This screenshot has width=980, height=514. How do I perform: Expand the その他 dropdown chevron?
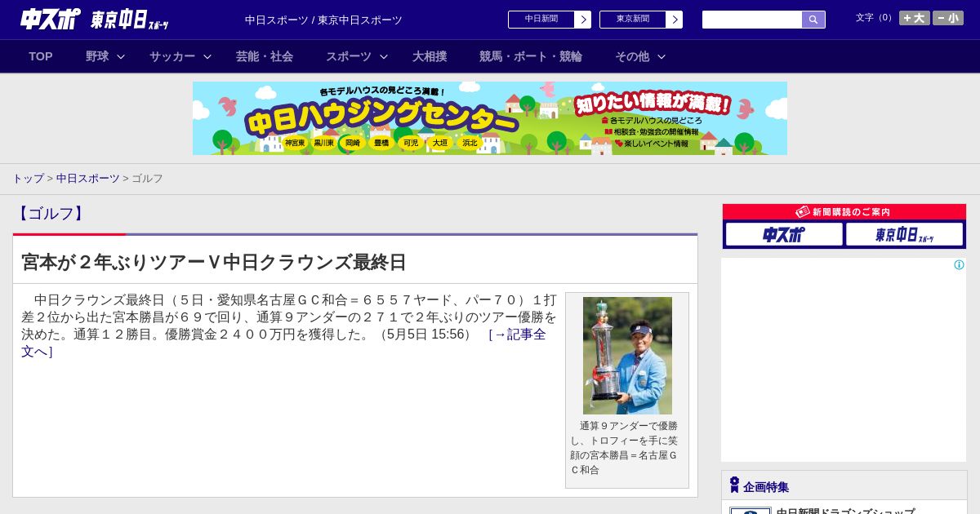pos(661,56)
